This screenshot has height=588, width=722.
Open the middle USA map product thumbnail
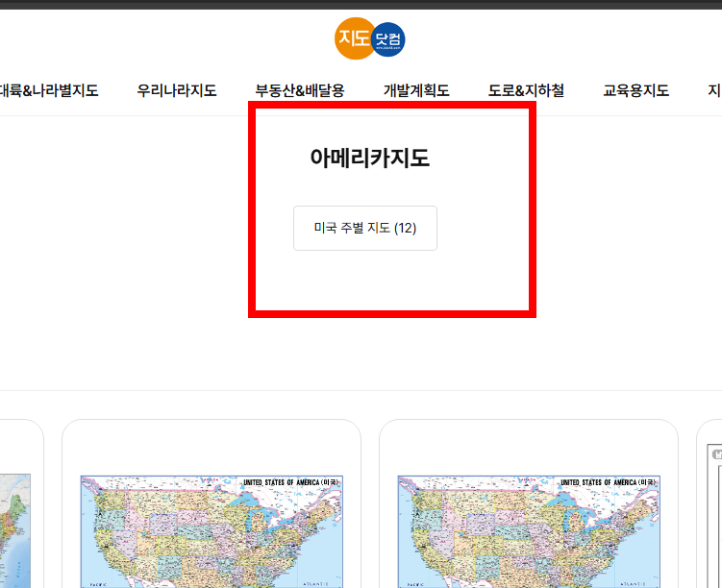click(212, 531)
